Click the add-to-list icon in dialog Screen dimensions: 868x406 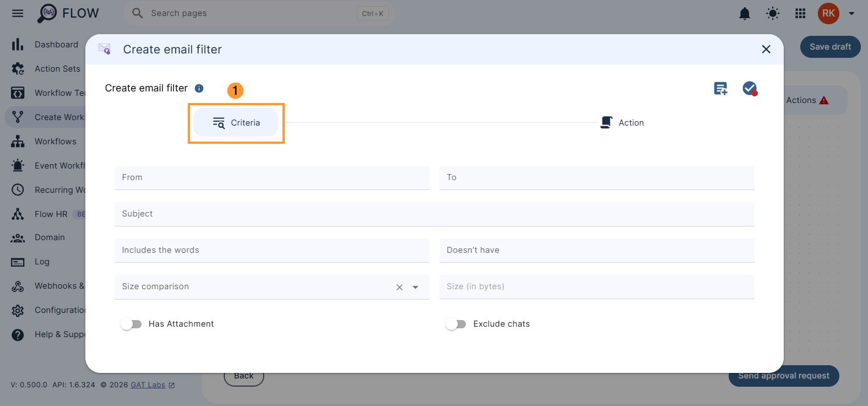point(720,88)
